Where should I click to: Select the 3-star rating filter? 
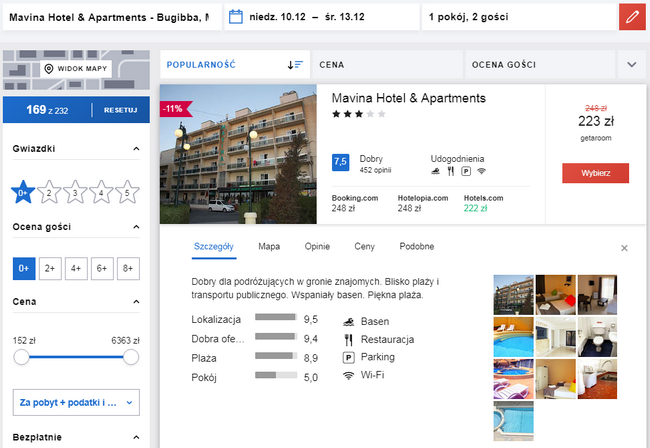75,192
